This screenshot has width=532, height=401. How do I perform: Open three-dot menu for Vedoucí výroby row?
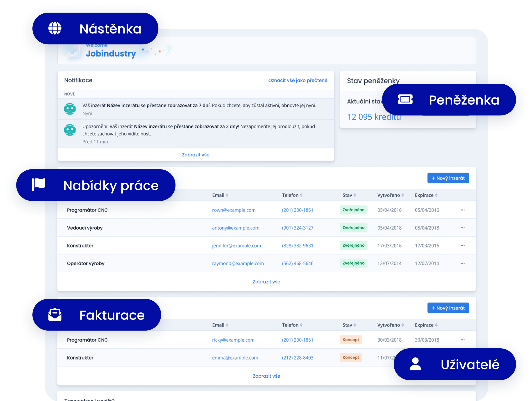coord(462,228)
